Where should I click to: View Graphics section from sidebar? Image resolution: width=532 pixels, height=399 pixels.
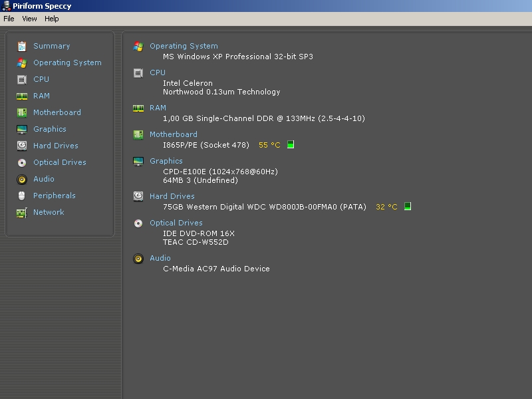49,129
